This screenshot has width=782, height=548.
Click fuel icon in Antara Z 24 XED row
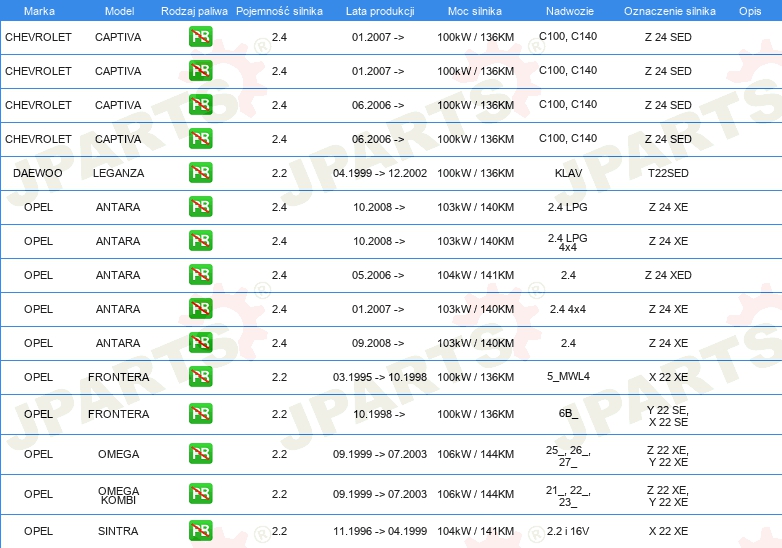(200, 274)
